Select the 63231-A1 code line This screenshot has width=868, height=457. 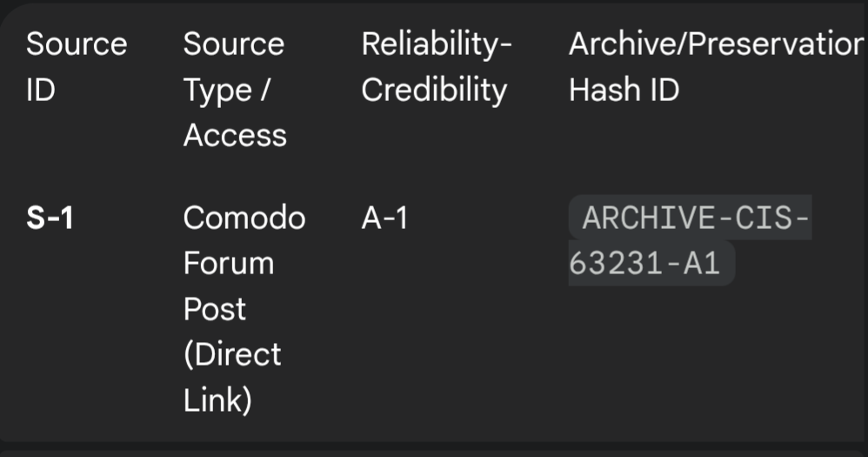point(644,264)
